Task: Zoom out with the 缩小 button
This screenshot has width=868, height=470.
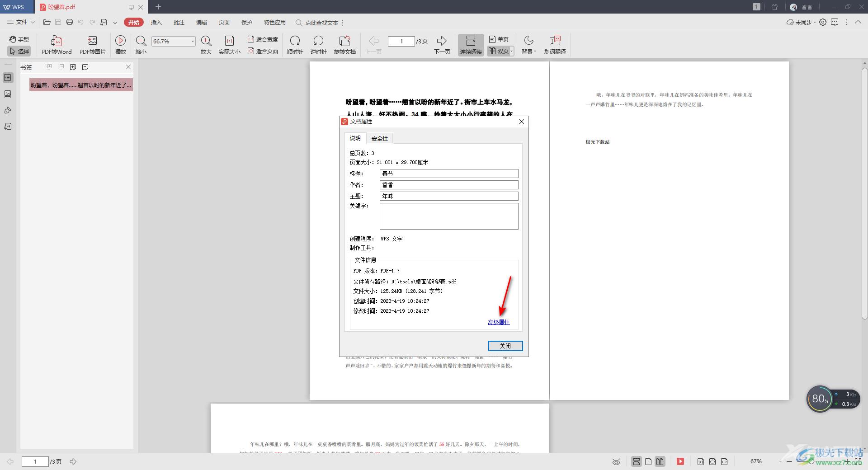Action: click(141, 45)
